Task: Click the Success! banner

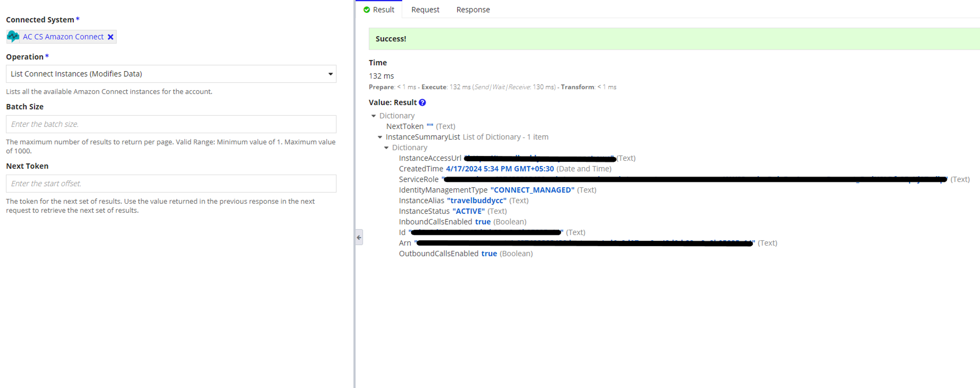Action: 674,39
